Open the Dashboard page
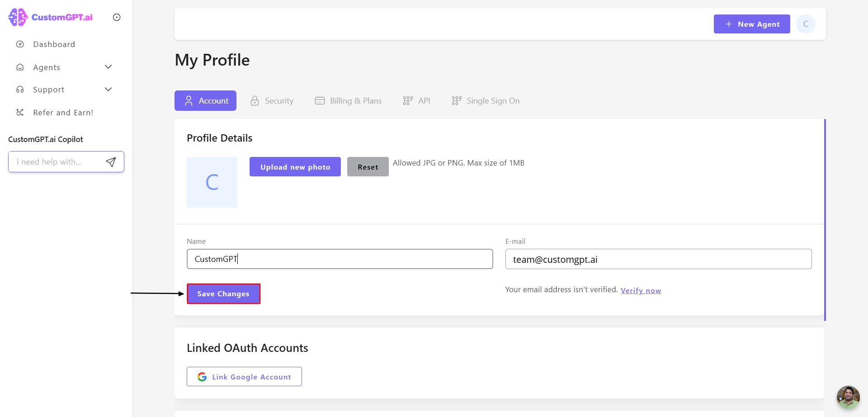This screenshot has width=868, height=417. coord(54,44)
